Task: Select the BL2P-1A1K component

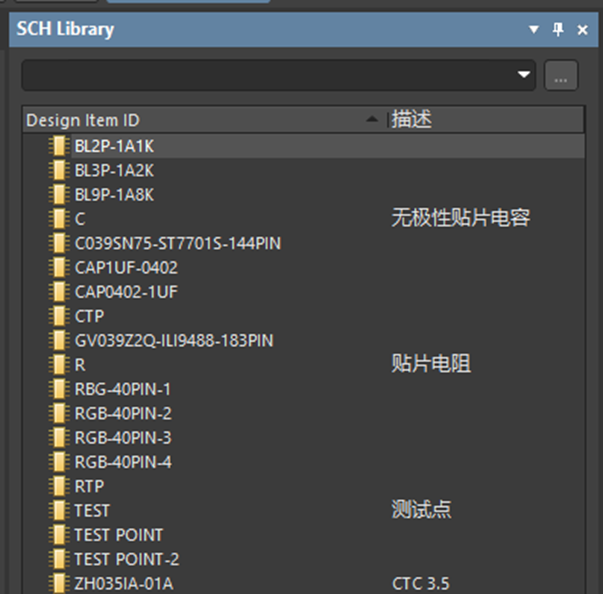Action: click(x=114, y=146)
